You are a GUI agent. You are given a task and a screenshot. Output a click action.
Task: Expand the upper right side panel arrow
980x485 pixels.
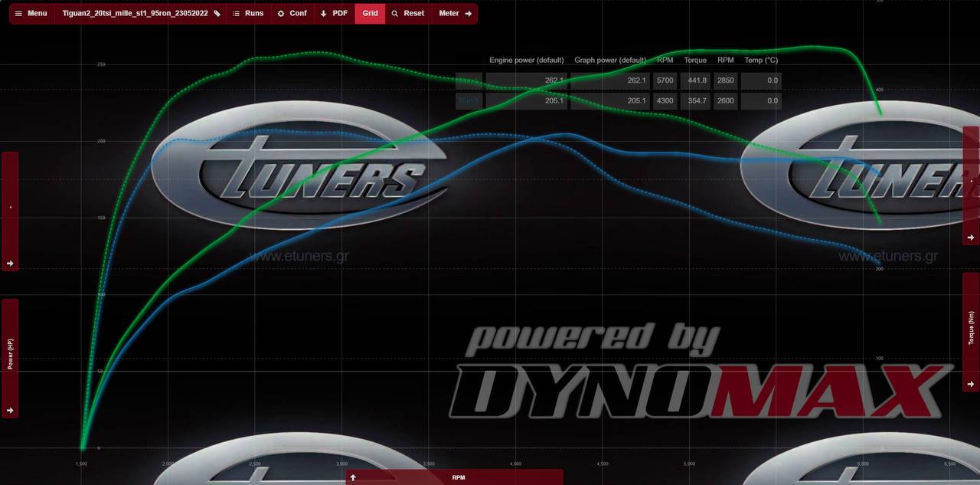[x=970, y=238]
